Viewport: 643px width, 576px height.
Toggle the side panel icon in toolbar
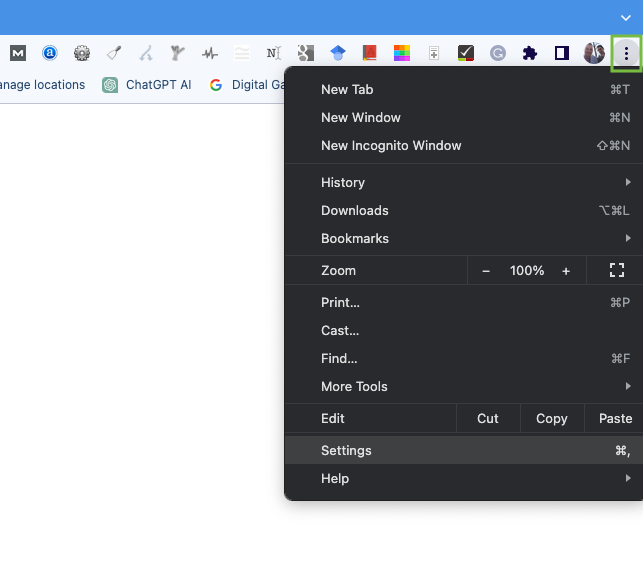562,53
